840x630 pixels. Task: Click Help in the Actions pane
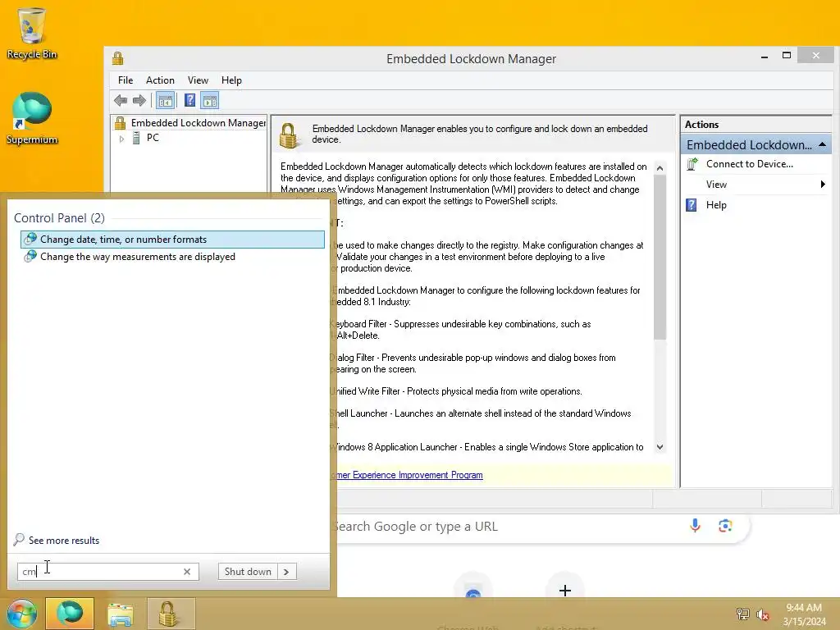(x=716, y=205)
